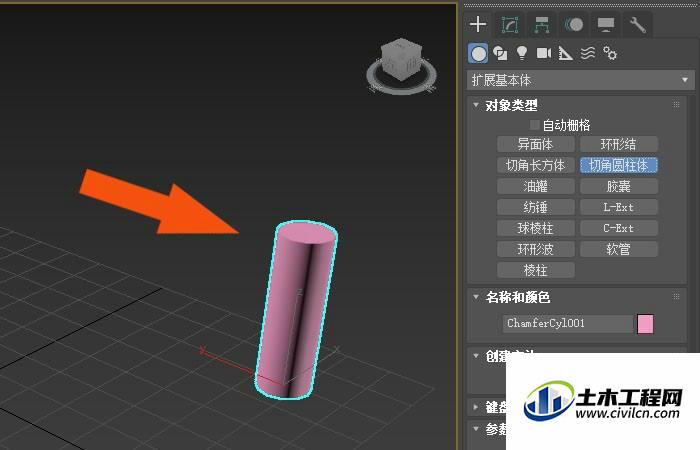
Task: Grab the 名称和颜色 rollout drag handle
Action: (x=676, y=296)
